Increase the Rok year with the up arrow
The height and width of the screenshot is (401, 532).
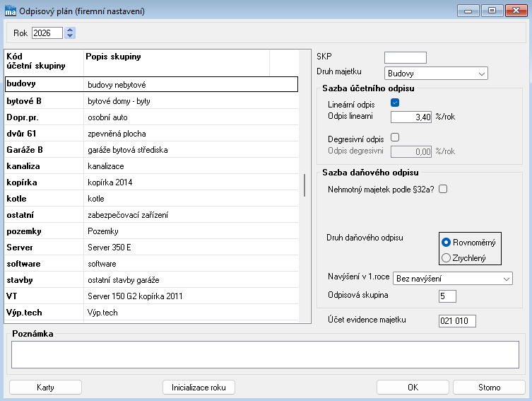(70, 30)
